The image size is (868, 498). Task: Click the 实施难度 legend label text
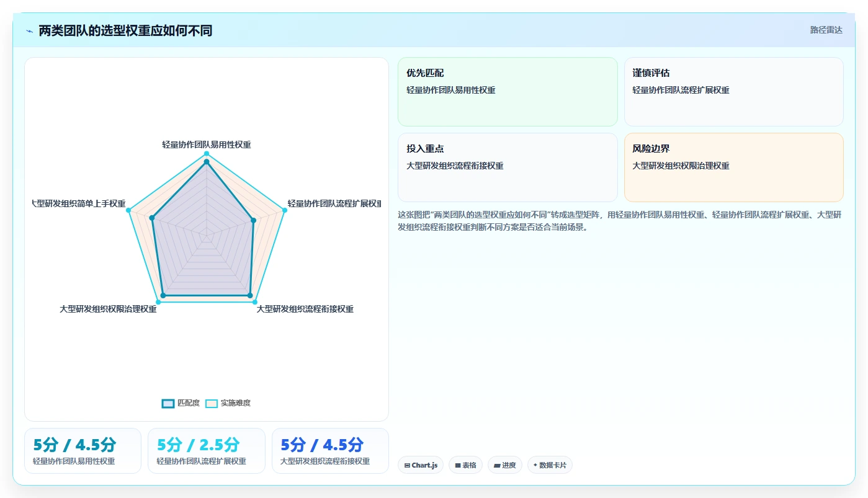pos(236,403)
